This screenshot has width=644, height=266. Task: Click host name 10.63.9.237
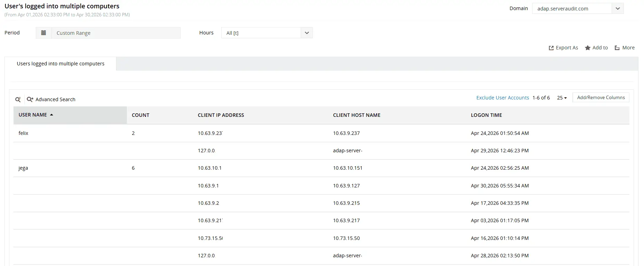[346, 133]
